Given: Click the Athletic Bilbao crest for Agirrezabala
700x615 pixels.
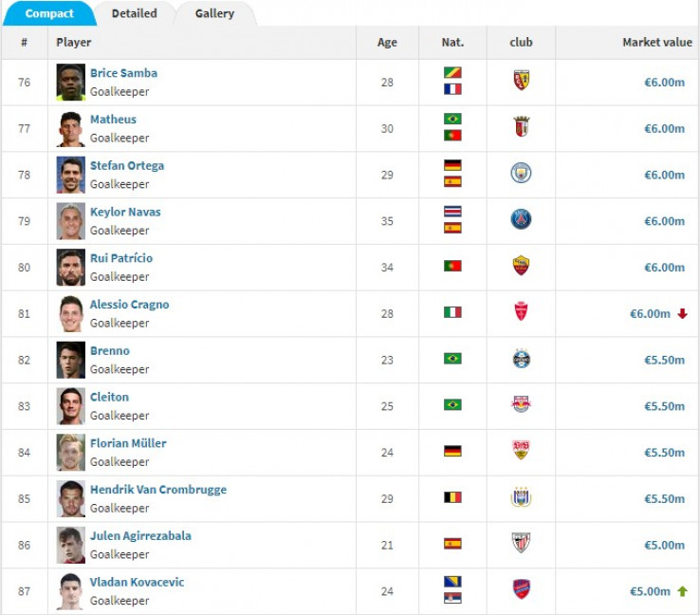Looking at the screenshot, I should 521,545.
